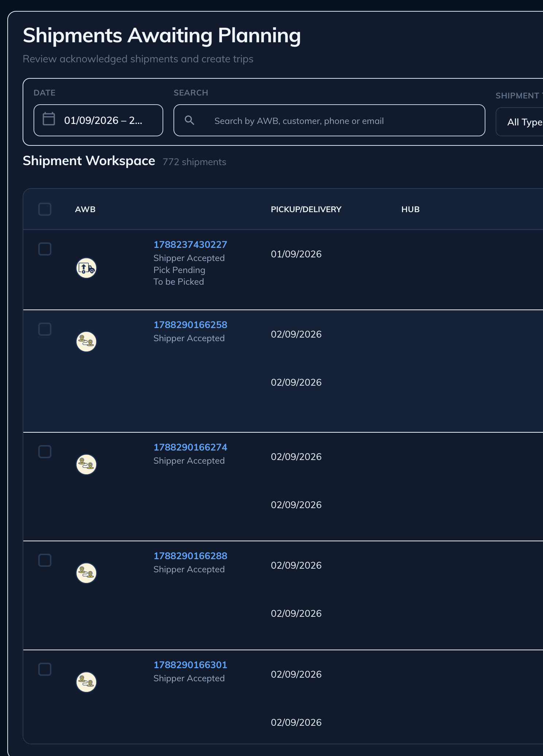Tick the checkbox for shipment 1788290166288
Image resolution: width=543 pixels, height=756 pixels.
pyautogui.click(x=45, y=560)
